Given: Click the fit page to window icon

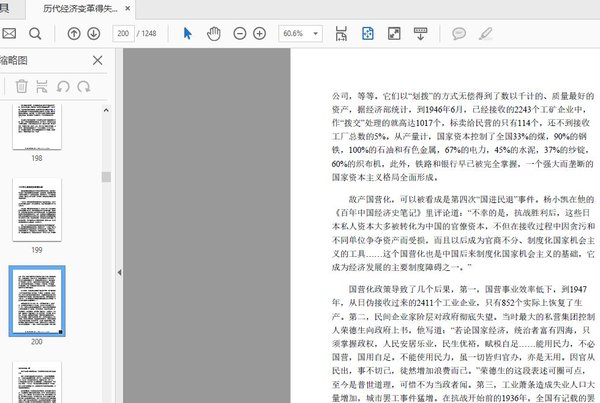Looking at the screenshot, I should [x=368, y=33].
